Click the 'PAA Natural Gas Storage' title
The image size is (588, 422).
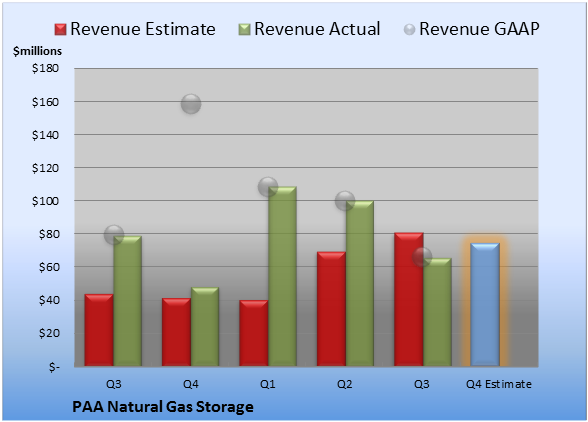[163, 407]
